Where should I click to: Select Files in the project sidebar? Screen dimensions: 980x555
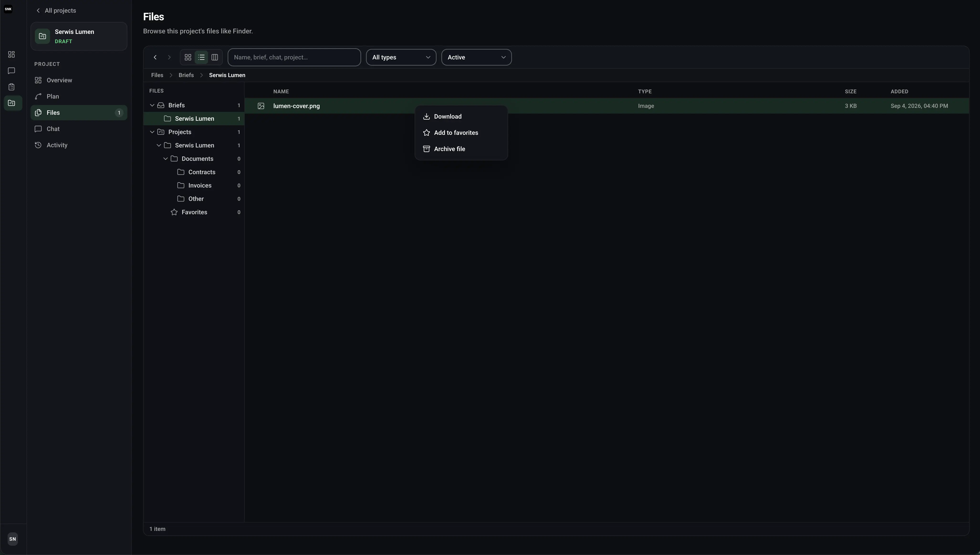(x=79, y=113)
